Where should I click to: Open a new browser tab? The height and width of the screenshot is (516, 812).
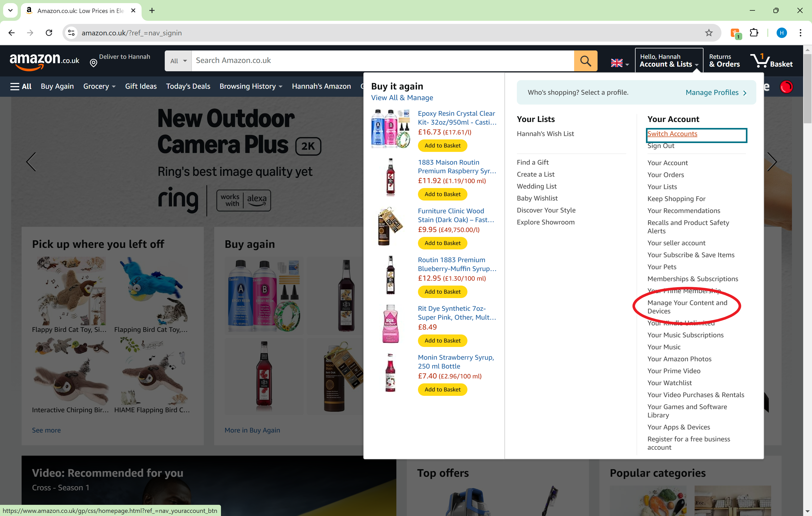click(152, 10)
